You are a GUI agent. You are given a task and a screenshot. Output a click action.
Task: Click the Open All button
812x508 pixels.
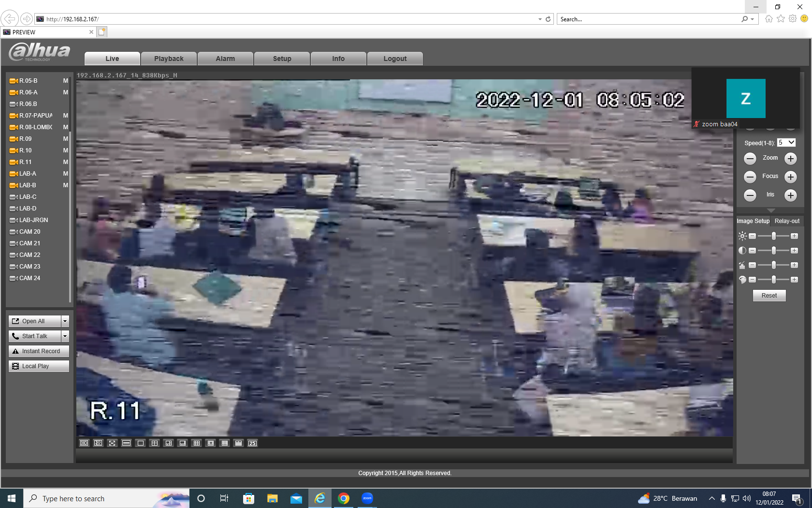pyautogui.click(x=35, y=321)
